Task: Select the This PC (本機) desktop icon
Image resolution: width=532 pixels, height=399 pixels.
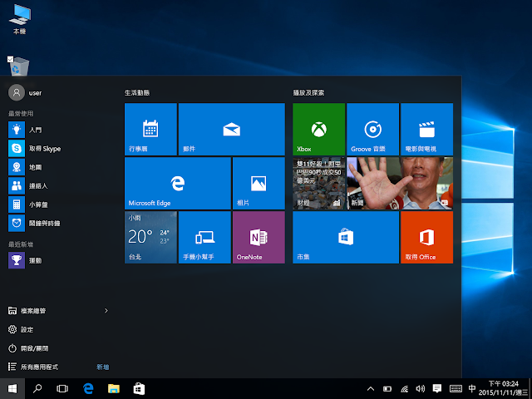Action: pos(20,20)
